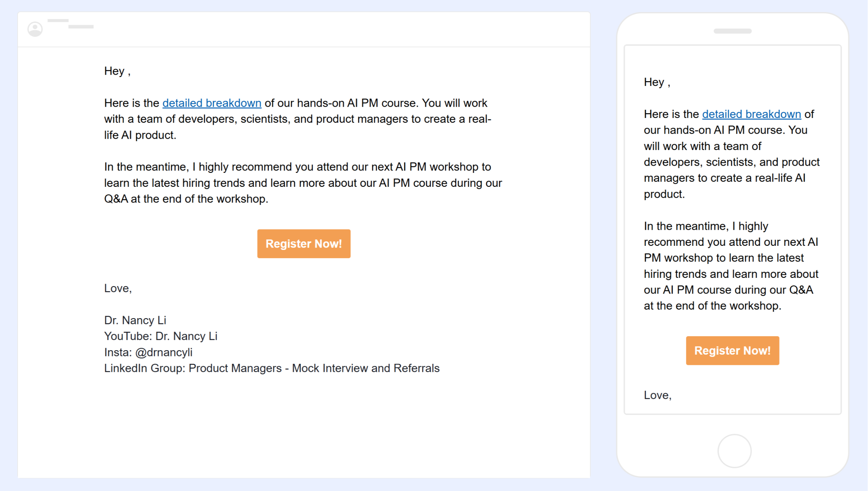Click the mobile text "at the end of the workshop."
Screen dimensions: 868x491
click(x=713, y=306)
